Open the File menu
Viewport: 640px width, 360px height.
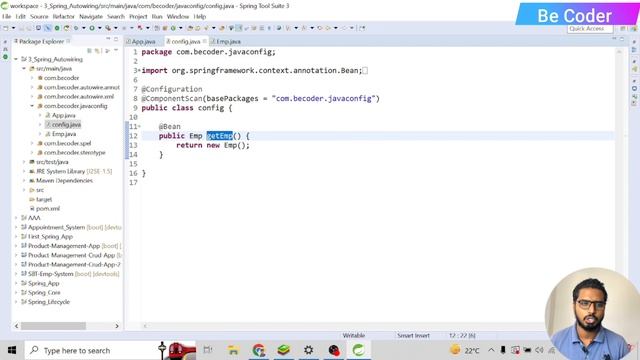7,16
